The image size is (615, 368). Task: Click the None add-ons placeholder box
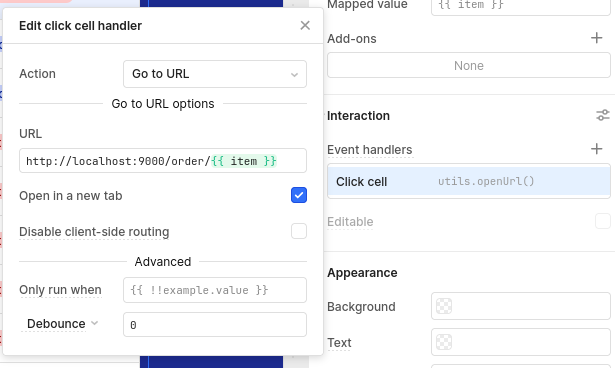469,66
